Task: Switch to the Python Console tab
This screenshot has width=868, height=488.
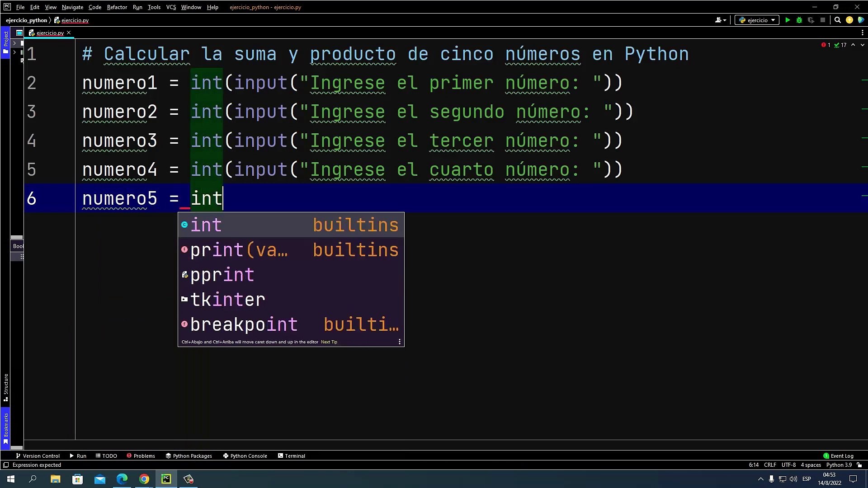Action: 245,456
